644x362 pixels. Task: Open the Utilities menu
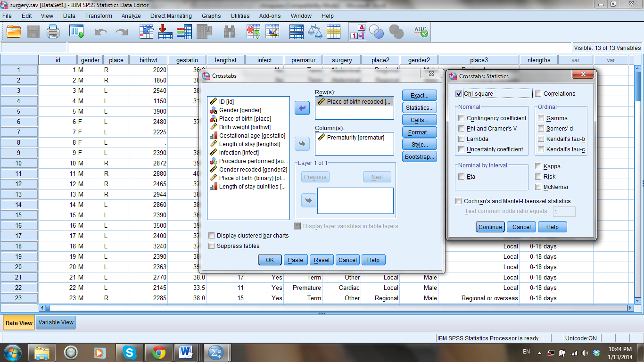(x=240, y=16)
